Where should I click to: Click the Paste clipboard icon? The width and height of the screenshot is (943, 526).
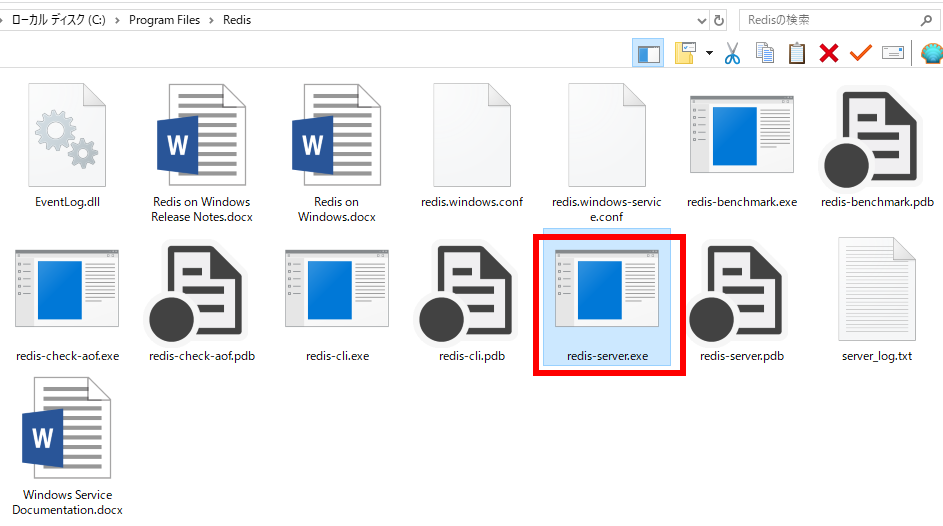tap(797, 54)
